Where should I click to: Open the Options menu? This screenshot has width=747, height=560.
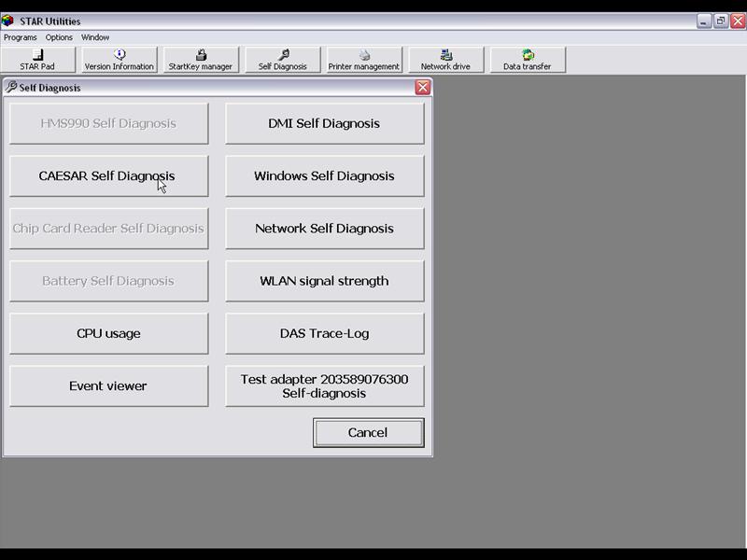point(59,37)
